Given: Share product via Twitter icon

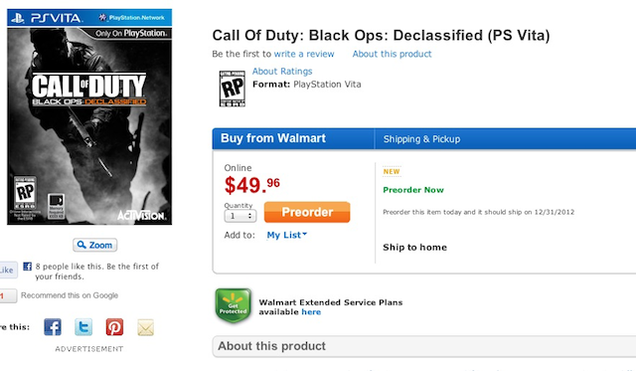Looking at the screenshot, I should point(84,327).
